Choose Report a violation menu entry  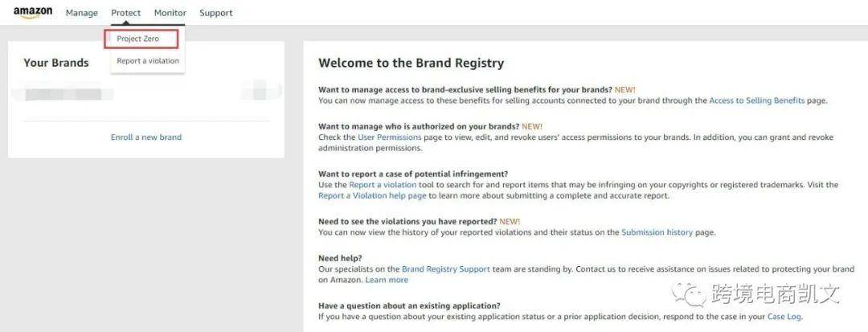tap(148, 61)
